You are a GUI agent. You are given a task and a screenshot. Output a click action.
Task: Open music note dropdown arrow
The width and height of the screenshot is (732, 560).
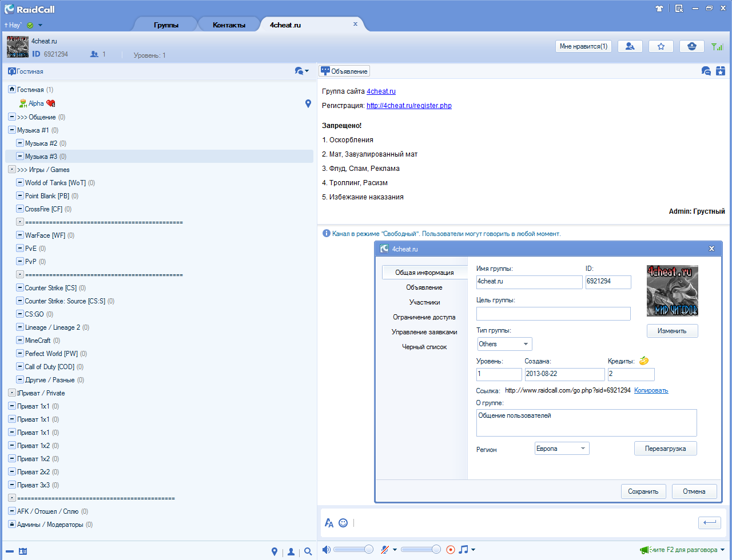473,550
